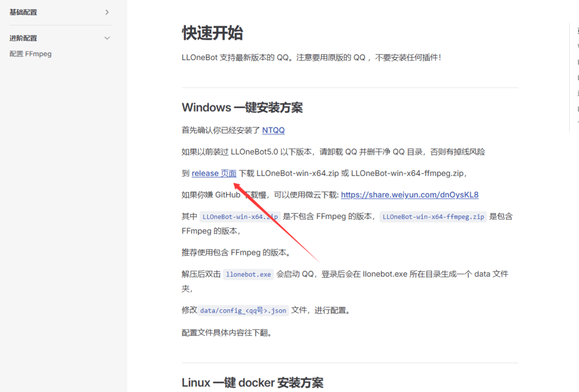Expand the 基础配置 sidebar chevron

(x=107, y=12)
